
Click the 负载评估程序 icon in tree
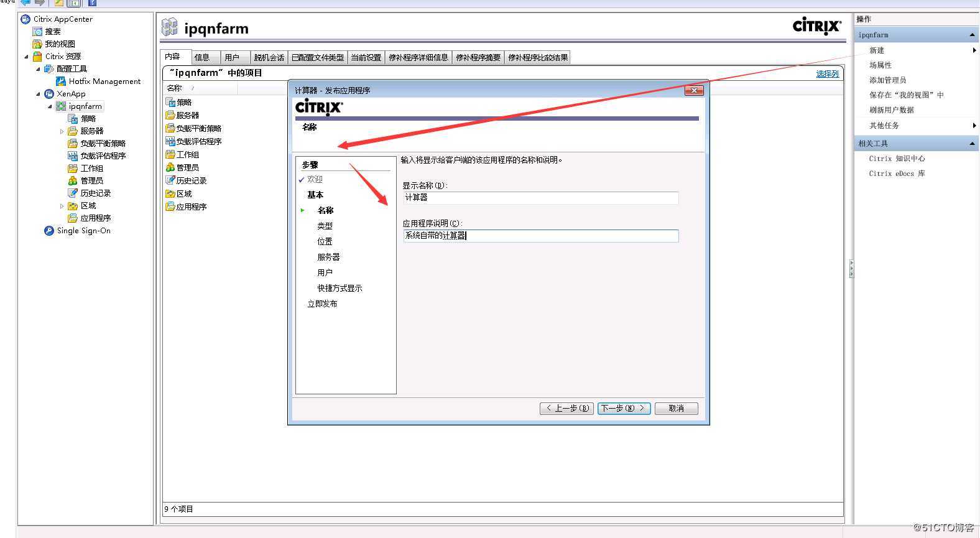click(73, 155)
